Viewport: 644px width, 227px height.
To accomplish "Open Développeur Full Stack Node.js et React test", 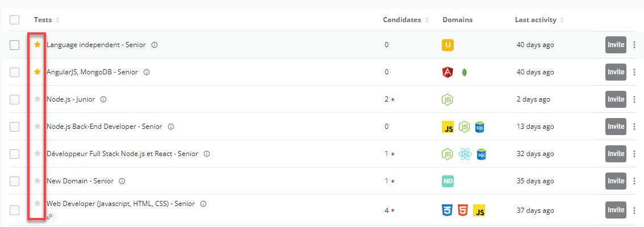I will pos(122,154).
